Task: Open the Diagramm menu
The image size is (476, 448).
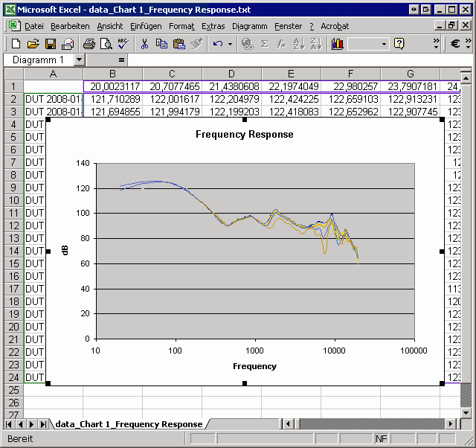Action: (x=250, y=27)
